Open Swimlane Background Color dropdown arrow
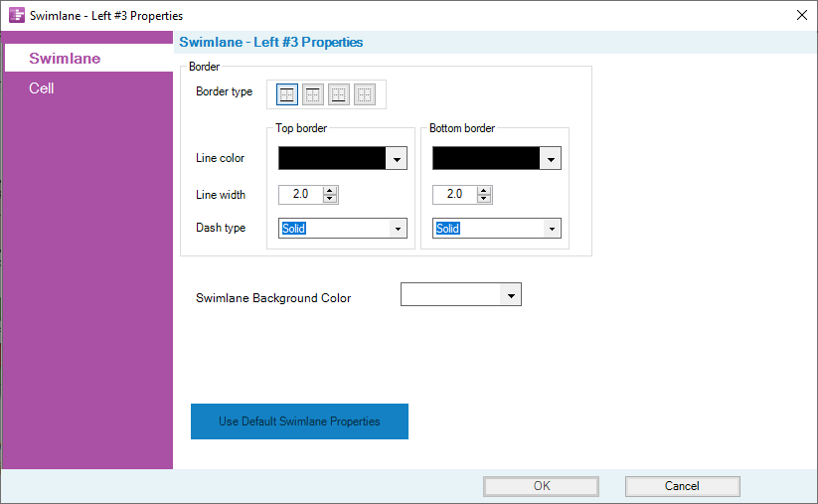Screen dimensions: 818x504 [x=511, y=295]
